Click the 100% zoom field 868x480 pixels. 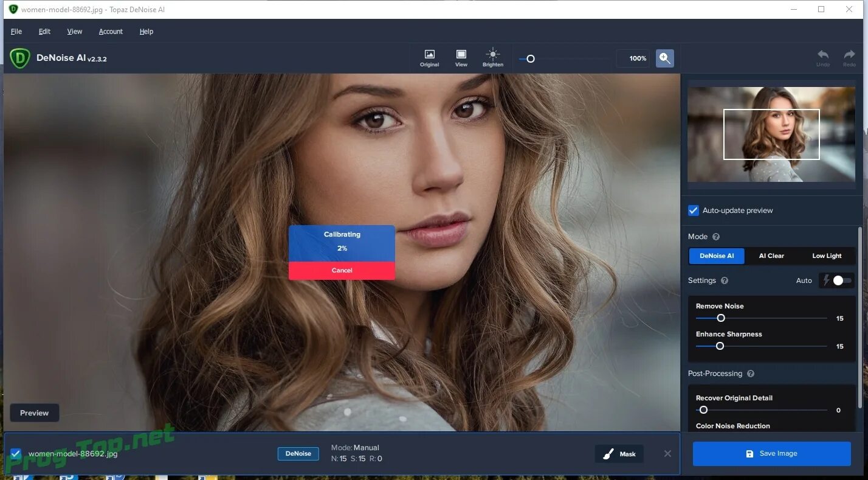pos(633,58)
